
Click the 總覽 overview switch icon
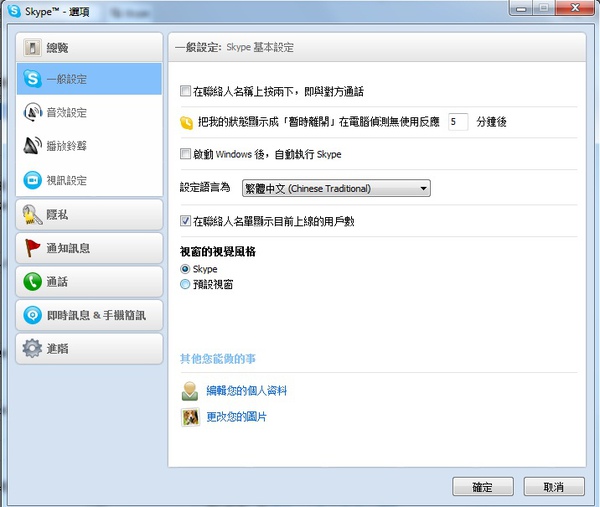(32, 48)
